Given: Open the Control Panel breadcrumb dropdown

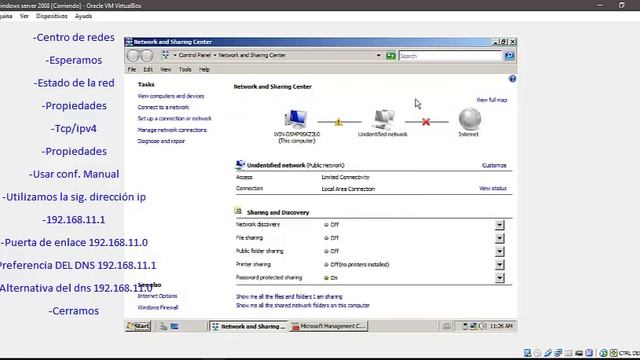Looking at the screenshot, I should (x=215, y=55).
